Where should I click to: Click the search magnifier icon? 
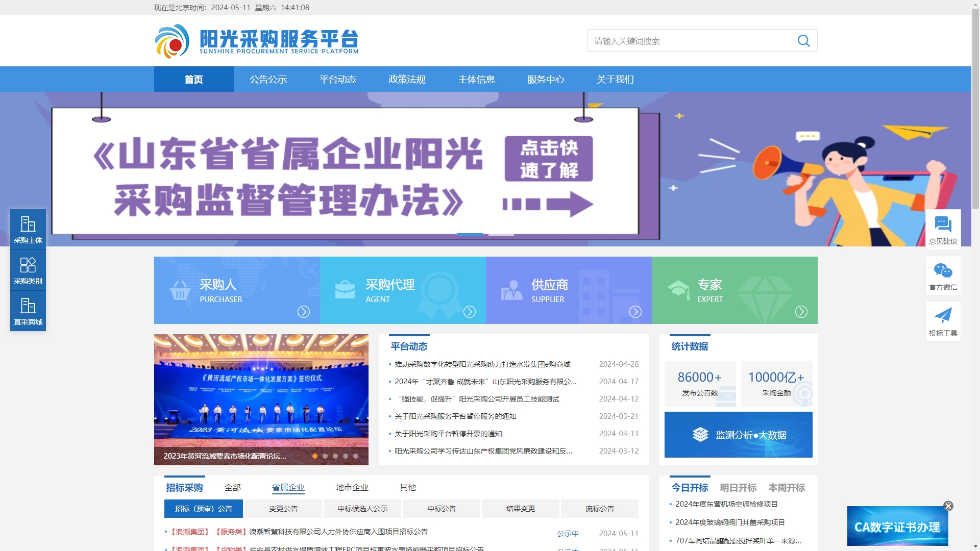click(803, 41)
